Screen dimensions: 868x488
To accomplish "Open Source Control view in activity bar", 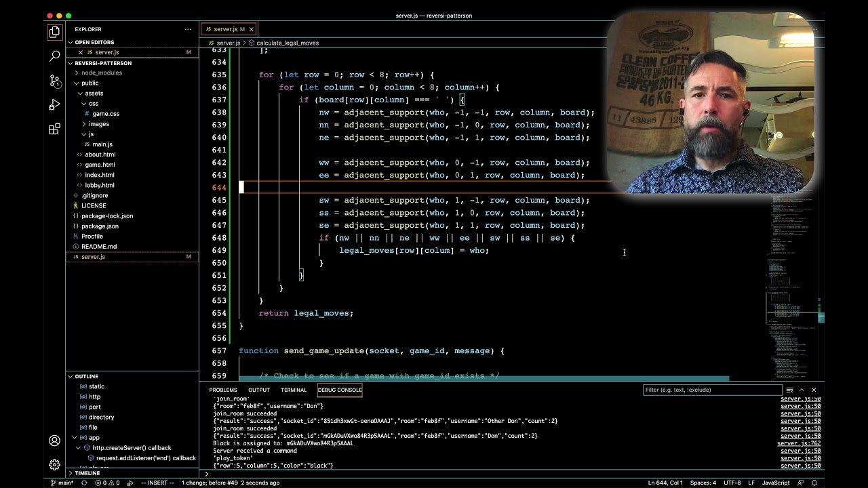I will (x=54, y=81).
